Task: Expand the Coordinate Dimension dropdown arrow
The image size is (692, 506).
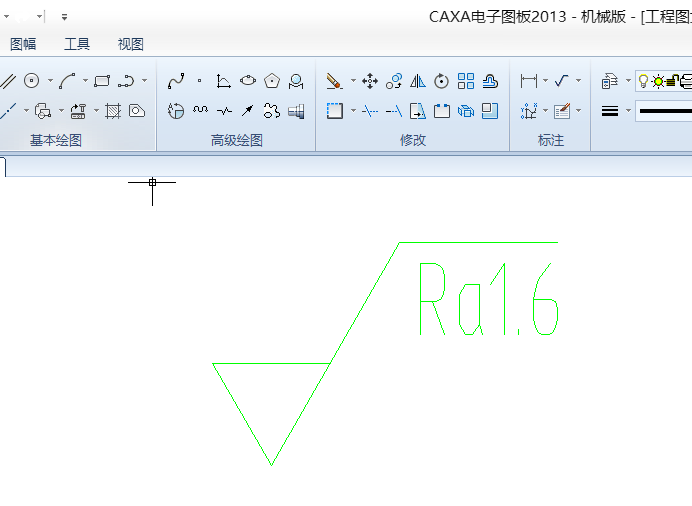Action: (x=545, y=111)
